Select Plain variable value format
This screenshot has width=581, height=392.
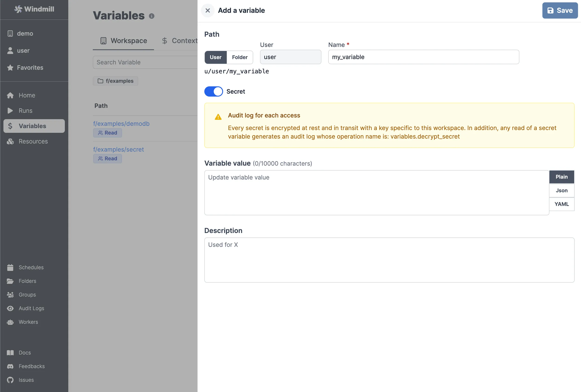click(x=561, y=177)
